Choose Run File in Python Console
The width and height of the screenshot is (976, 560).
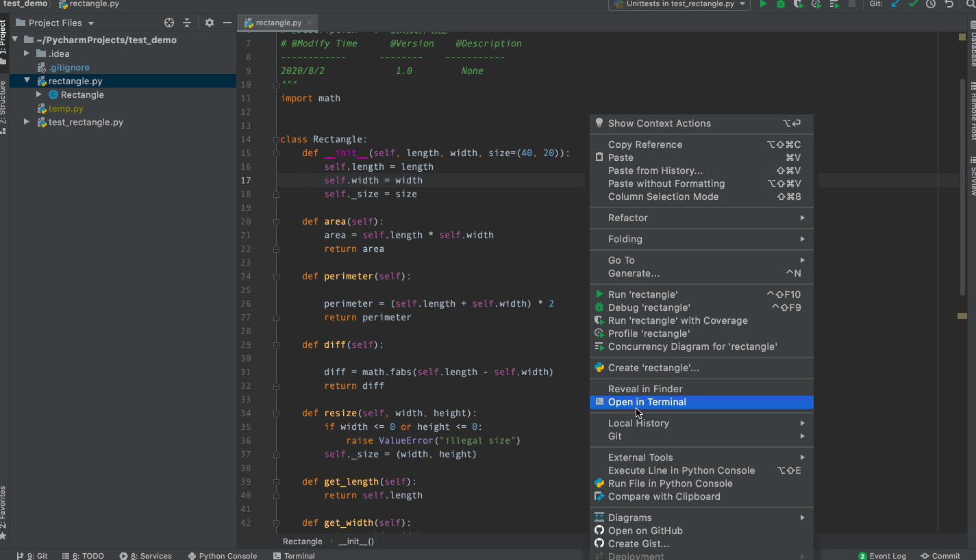701,483
